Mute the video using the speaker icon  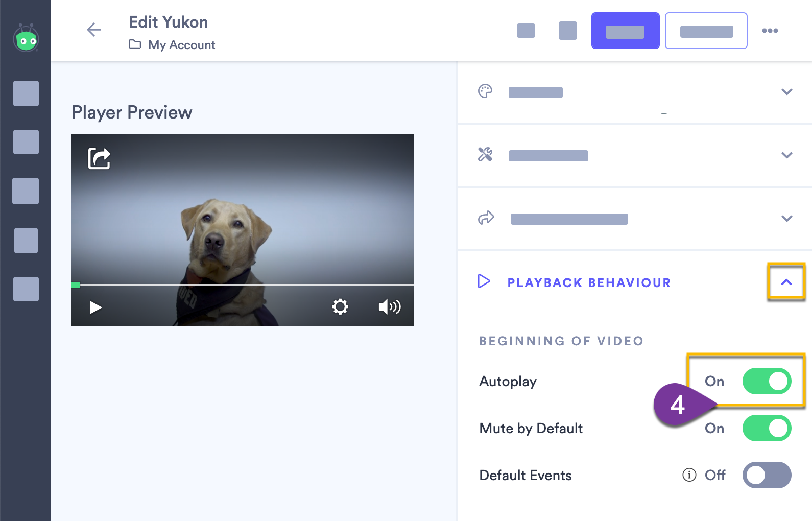point(389,306)
